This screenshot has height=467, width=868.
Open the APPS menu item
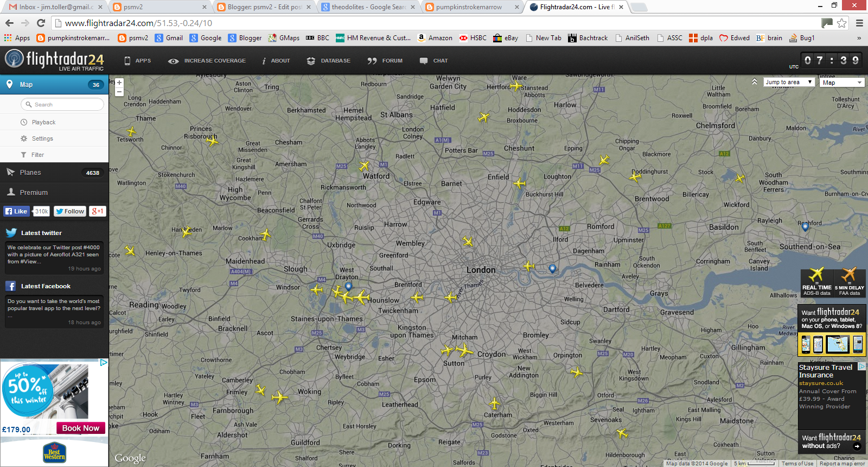pyautogui.click(x=137, y=61)
